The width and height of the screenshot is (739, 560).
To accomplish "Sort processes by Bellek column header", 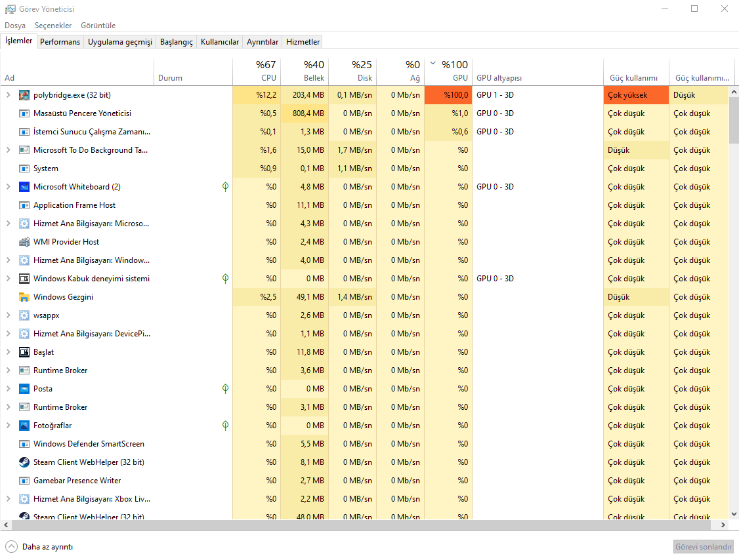I will click(x=305, y=71).
